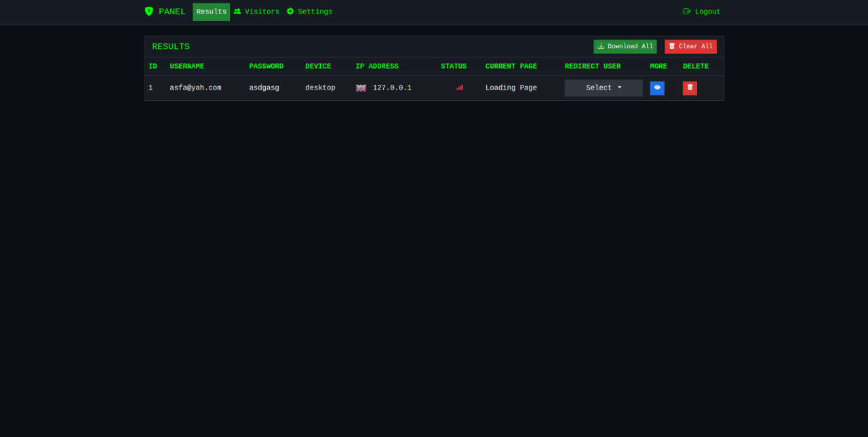Click the USERNAME column header
Screen dimensions: 868x437
[x=186, y=66]
